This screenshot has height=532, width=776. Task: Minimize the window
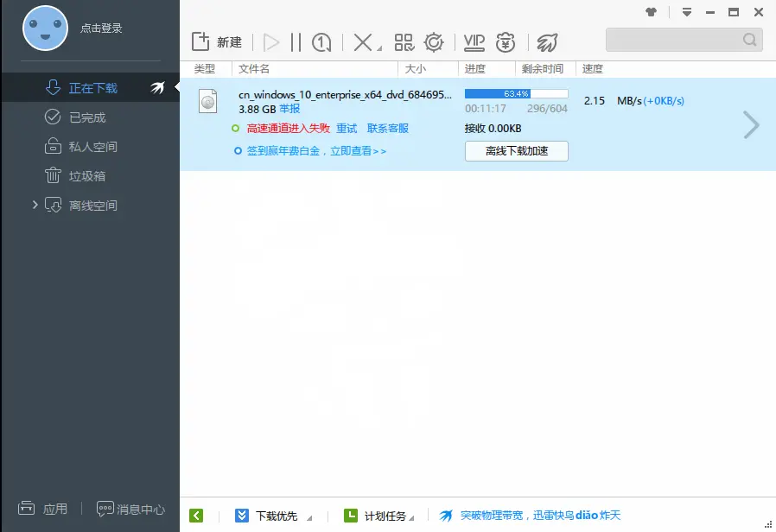point(710,12)
